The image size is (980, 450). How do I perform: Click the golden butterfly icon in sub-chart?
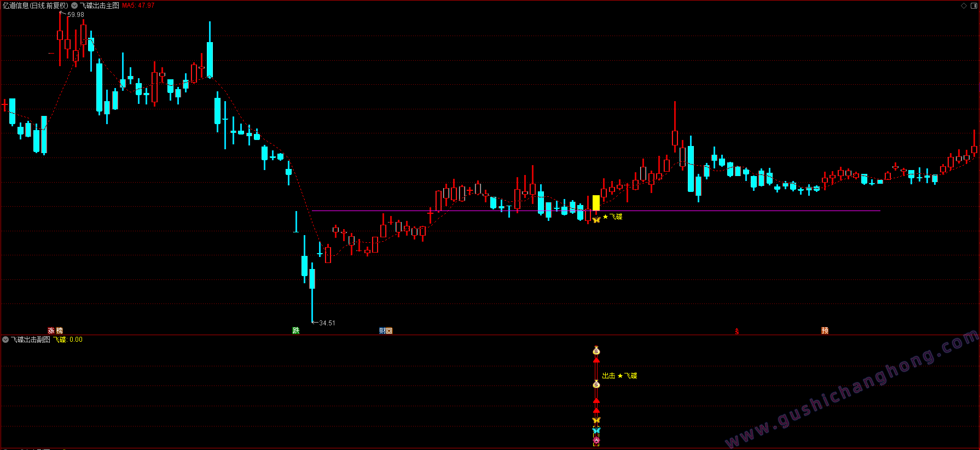[x=596, y=420]
